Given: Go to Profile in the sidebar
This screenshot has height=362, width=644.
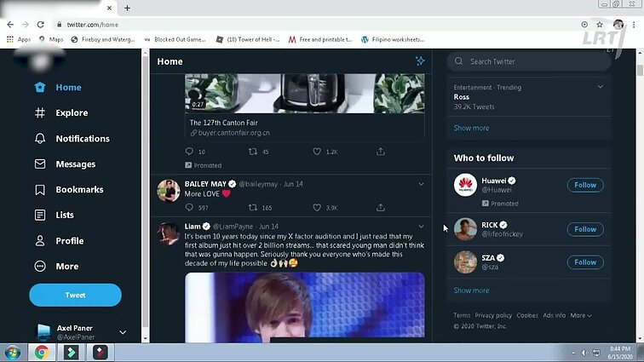Looking at the screenshot, I should tap(59, 241).
